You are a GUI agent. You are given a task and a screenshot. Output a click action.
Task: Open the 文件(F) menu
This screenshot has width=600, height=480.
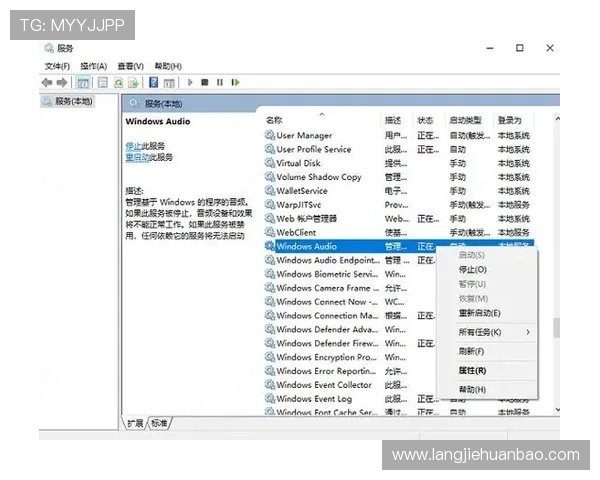click(x=57, y=66)
